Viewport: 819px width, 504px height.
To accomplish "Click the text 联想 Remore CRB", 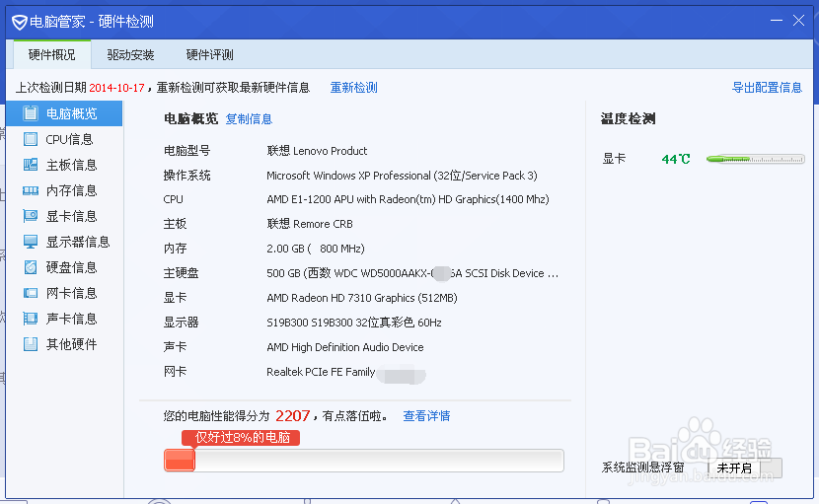I will point(310,224).
